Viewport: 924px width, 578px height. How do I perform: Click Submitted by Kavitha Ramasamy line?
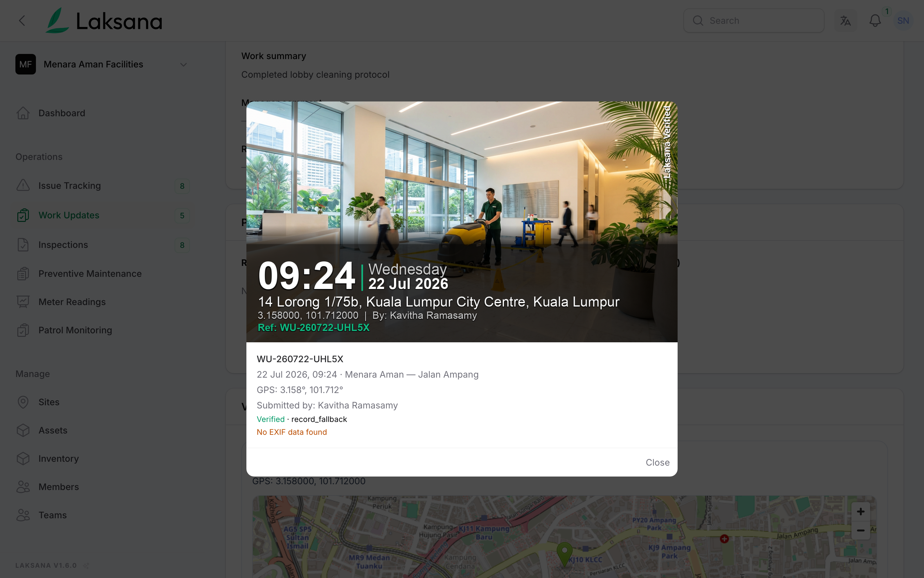point(327,405)
